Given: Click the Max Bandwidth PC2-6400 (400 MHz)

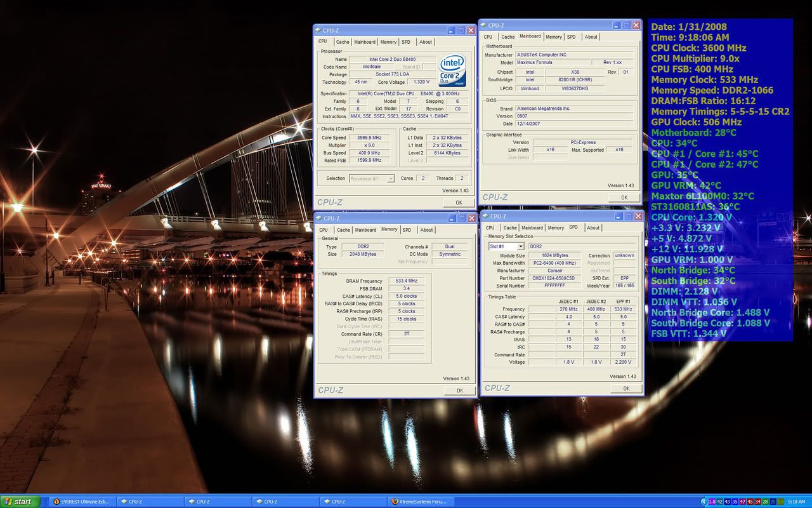Looking at the screenshot, I should point(554,263).
